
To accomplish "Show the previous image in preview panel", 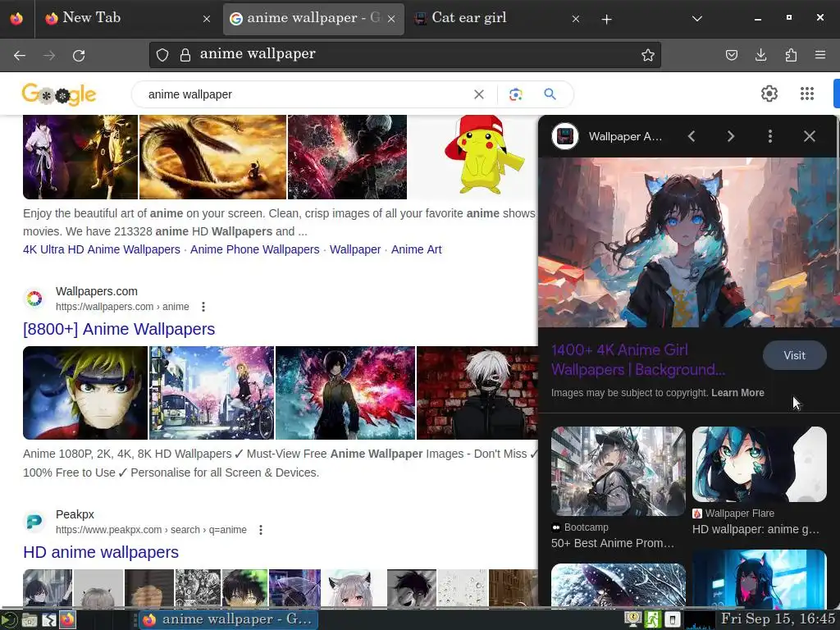I will point(691,136).
